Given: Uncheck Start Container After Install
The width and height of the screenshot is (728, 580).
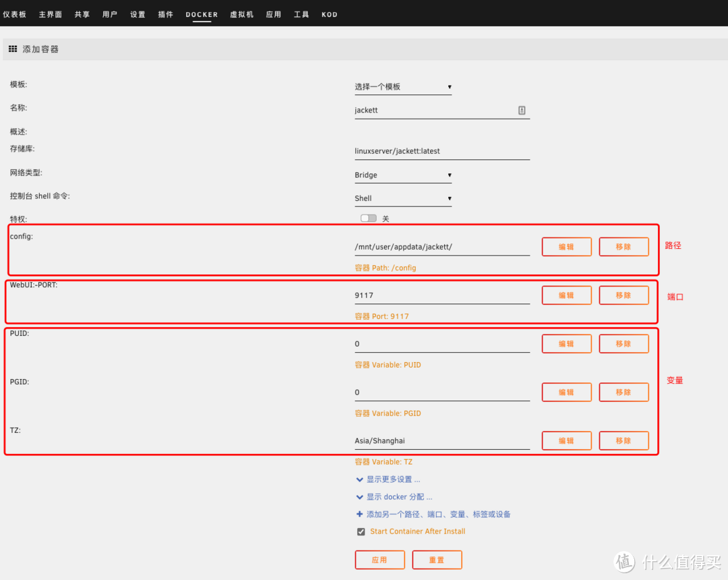Looking at the screenshot, I should pos(361,531).
